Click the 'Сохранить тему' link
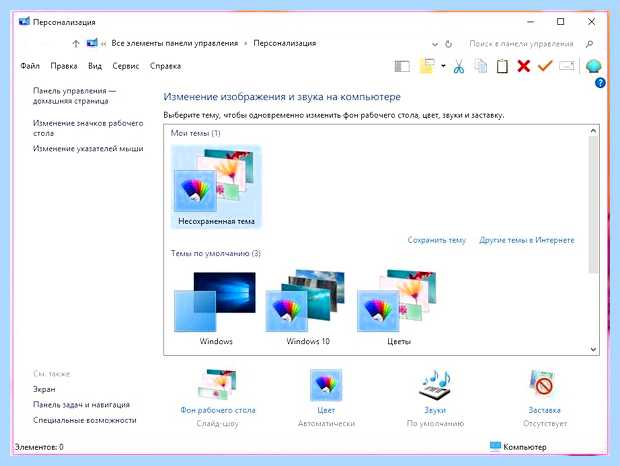The height and width of the screenshot is (466, 620). 437,240
